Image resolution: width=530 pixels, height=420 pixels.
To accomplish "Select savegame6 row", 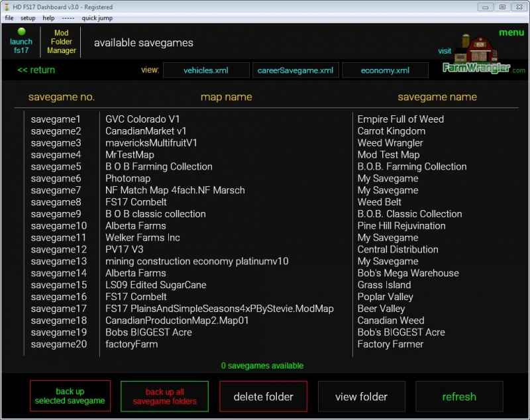I will [56, 178].
